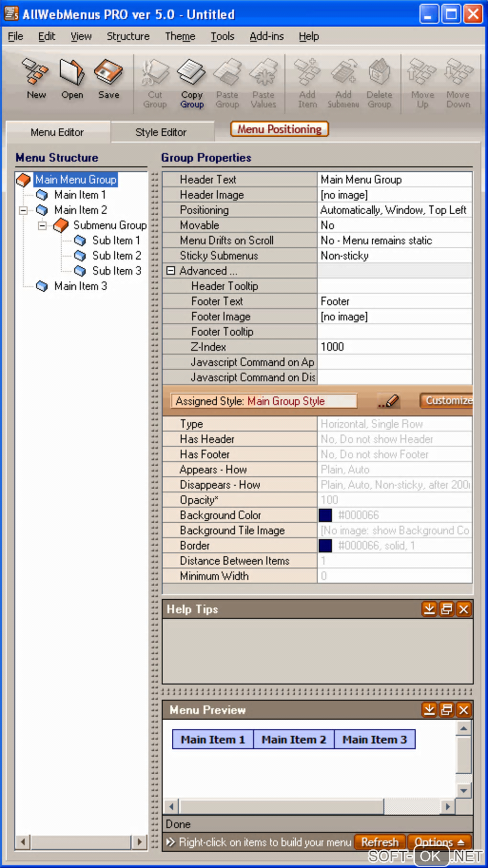
Task: Click the Paste Group toolbar icon
Action: tap(227, 83)
